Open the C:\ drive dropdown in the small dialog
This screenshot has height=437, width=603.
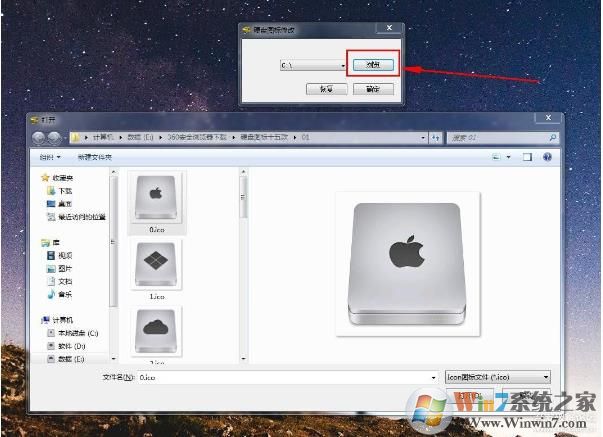pos(343,65)
